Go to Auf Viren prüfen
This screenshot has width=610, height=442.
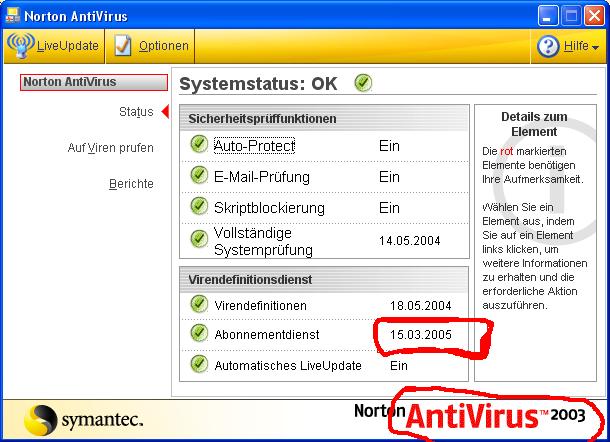(x=110, y=148)
